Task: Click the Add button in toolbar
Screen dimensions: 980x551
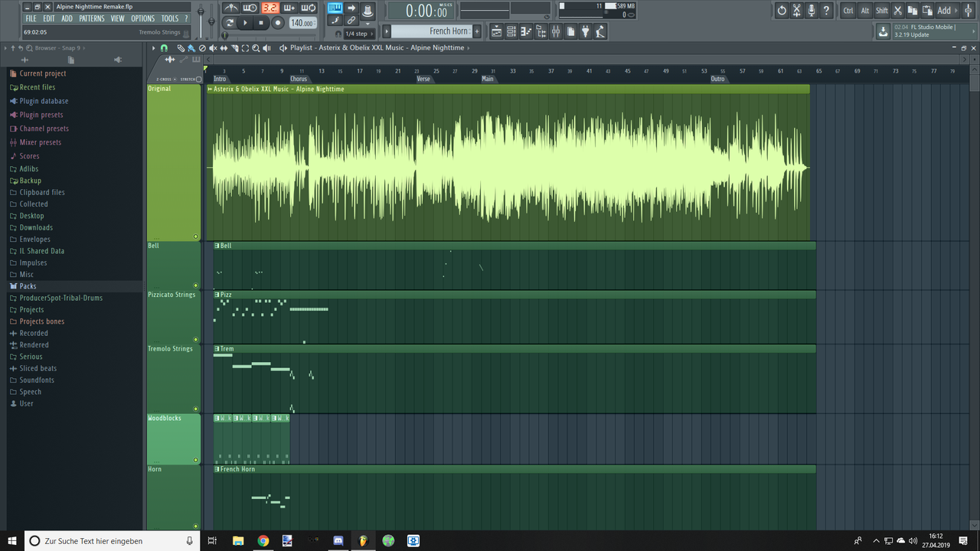Action: [x=948, y=11]
